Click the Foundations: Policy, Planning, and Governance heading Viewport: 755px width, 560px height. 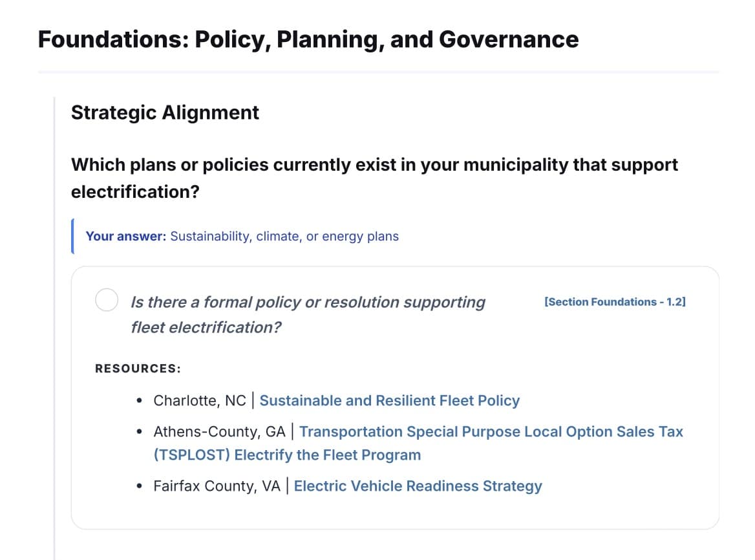point(308,39)
